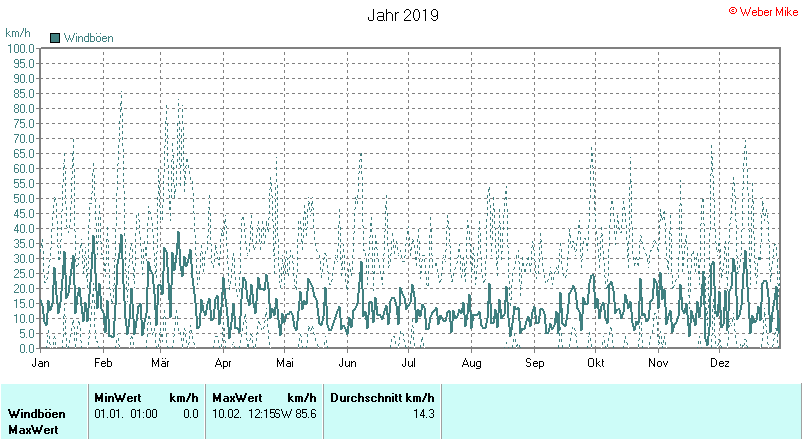The height and width of the screenshot is (439, 810).
Task: Click the Windböen row label in the table
Action: pos(36,413)
